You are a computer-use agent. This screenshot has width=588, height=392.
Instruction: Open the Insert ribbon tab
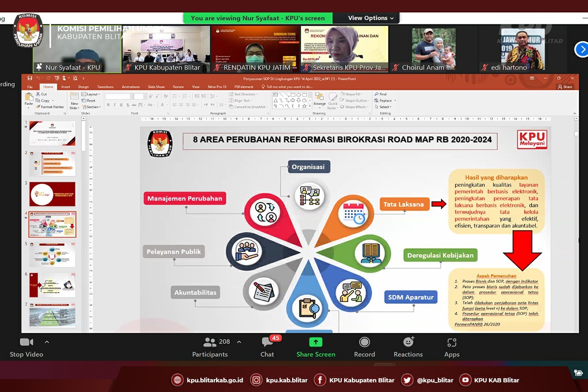click(66, 87)
